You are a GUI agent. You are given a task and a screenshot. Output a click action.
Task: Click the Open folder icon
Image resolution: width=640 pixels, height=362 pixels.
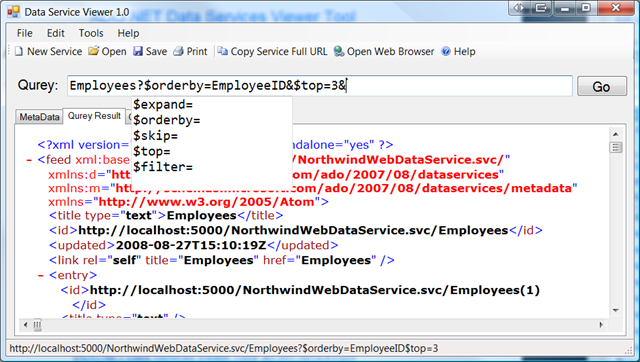[x=94, y=51]
